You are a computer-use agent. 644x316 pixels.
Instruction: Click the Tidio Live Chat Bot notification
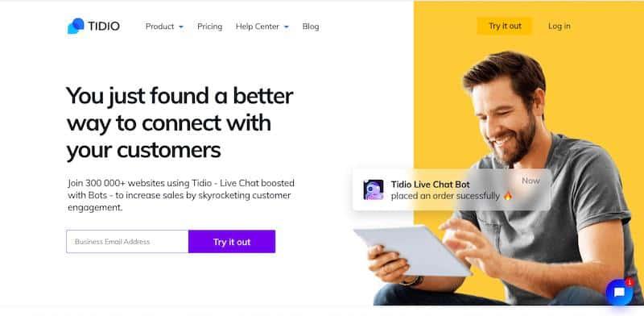click(x=452, y=189)
